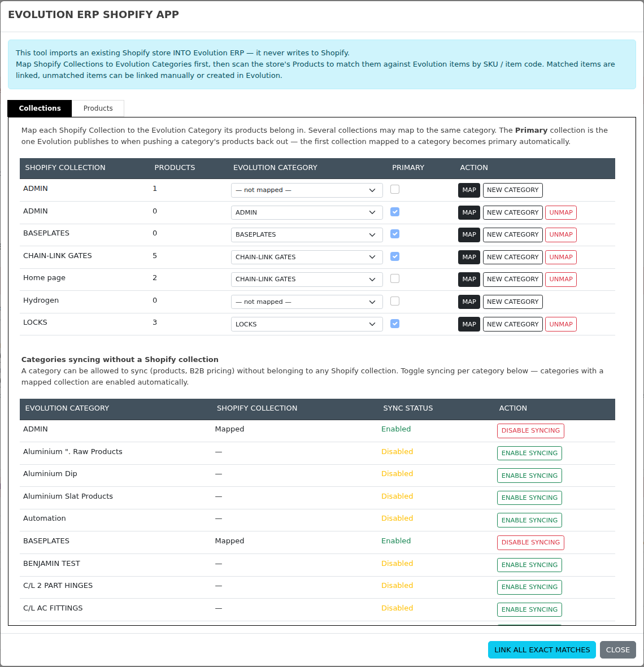
Task: Click NEW CATEGORY for unmapped ADMIN with 1 product
Action: pyautogui.click(x=512, y=190)
